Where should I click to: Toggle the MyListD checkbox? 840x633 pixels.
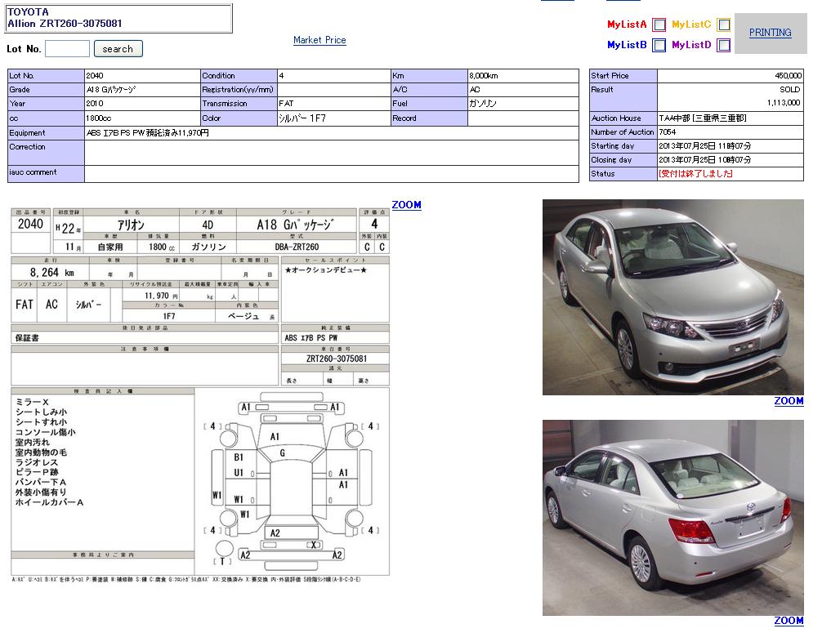click(723, 46)
